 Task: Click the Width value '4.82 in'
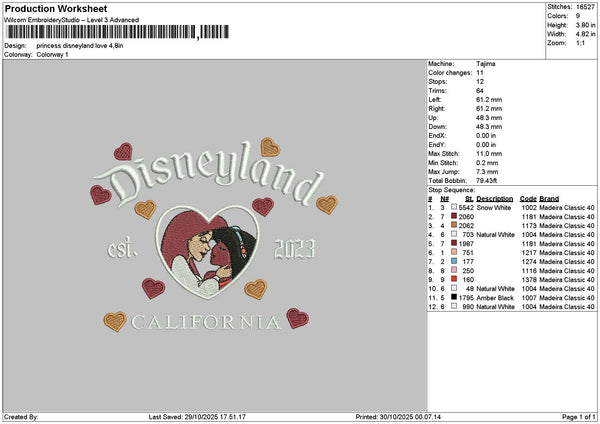tap(585, 34)
